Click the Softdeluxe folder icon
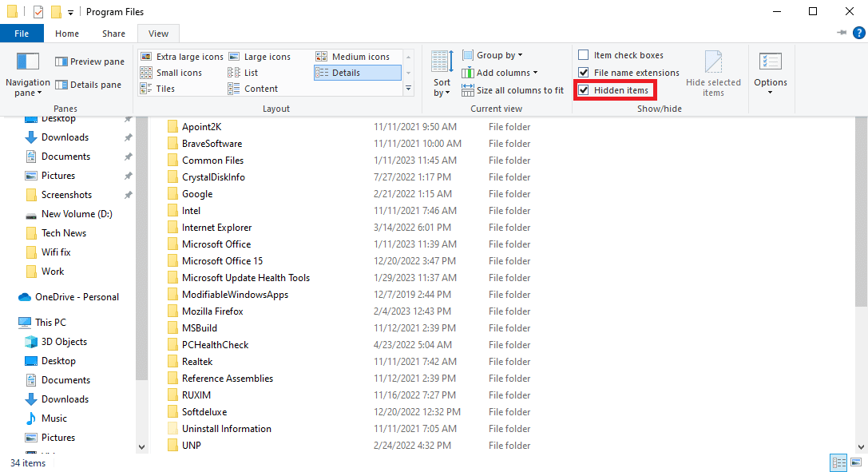The width and height of the screenshot is (868, 472). coord(172,412)
